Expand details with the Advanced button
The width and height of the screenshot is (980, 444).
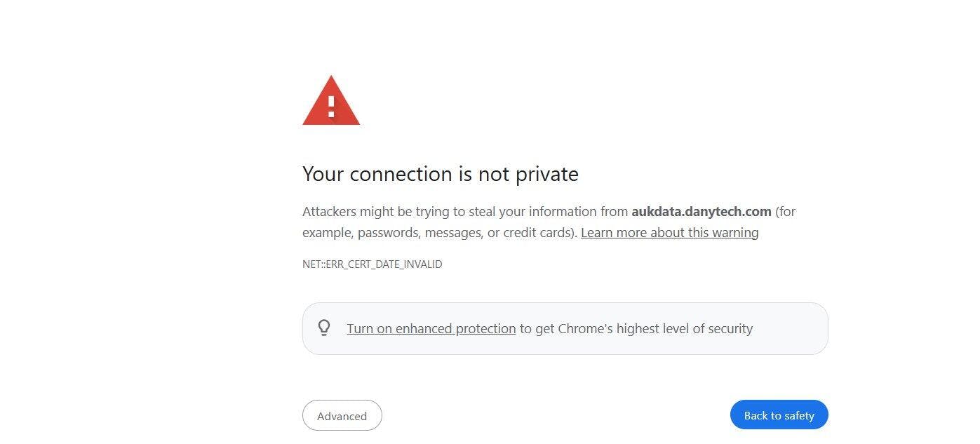[x=342, y=415]
